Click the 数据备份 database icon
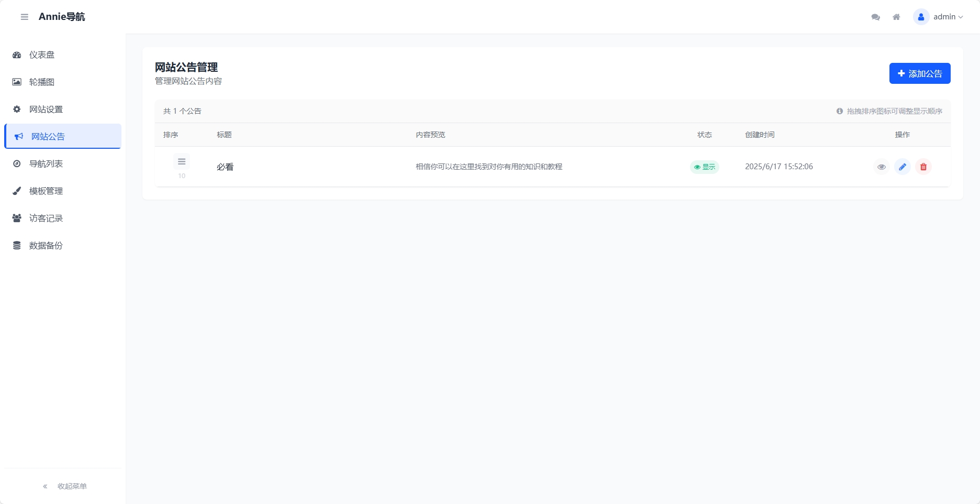 click(x=17, y=245)
